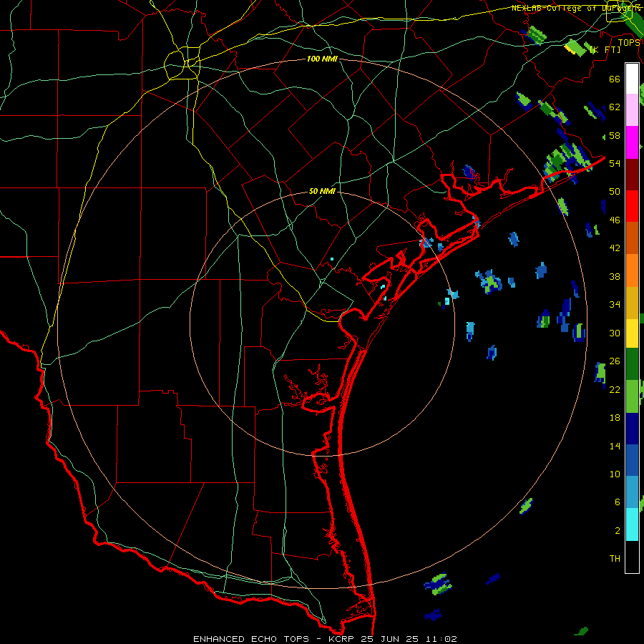Select the gold legend color block

pos(632,303)
